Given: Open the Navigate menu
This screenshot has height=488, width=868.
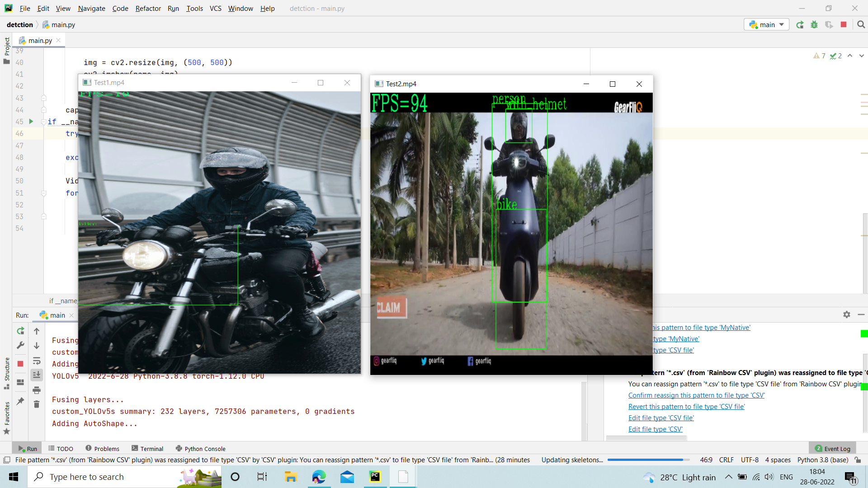Looking at the screenshot, I should click(91, 8).
